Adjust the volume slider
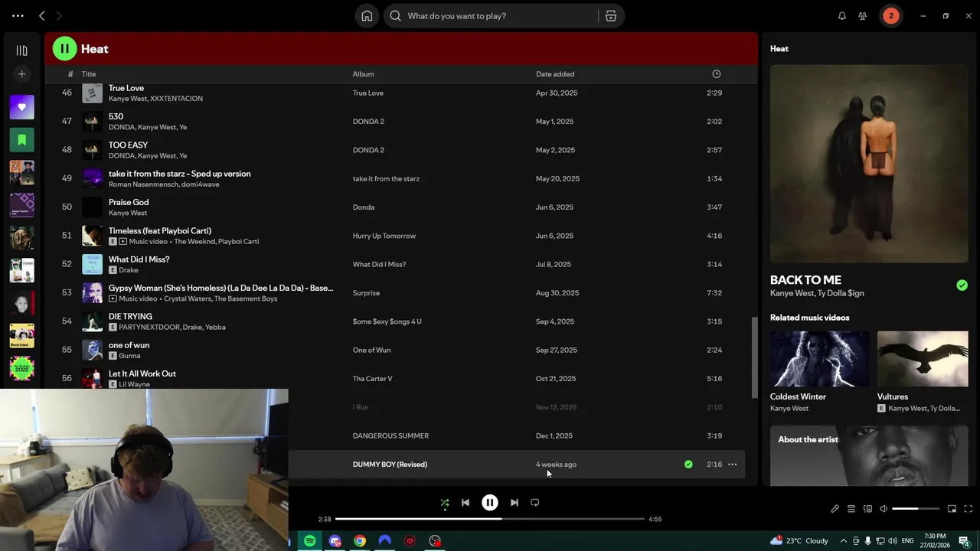 [x=916, y=509]
